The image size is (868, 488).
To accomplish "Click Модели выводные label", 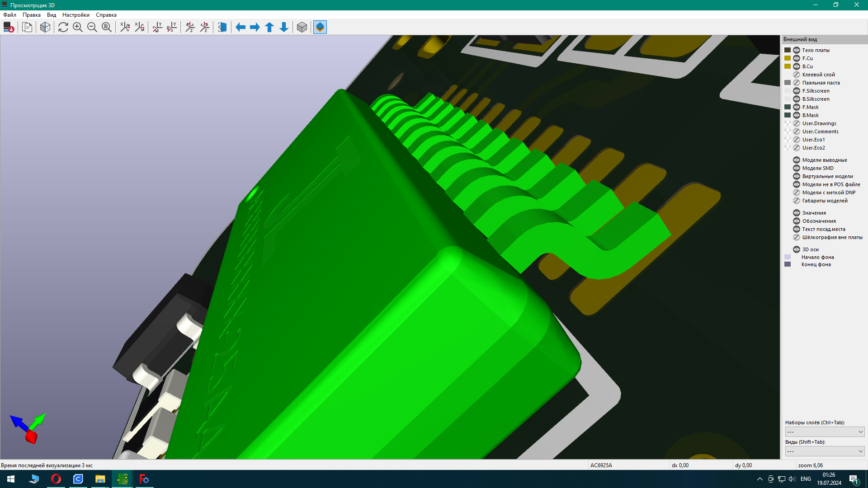I will pos(825,160).
